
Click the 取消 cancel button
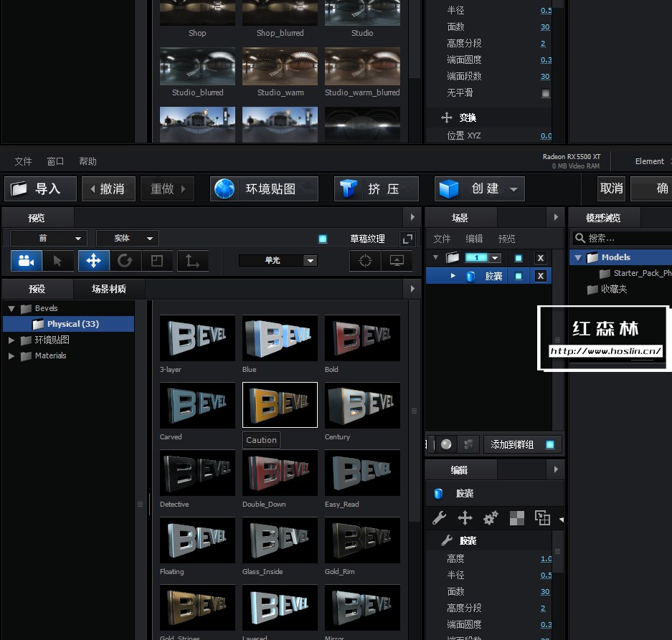[610, 188]
